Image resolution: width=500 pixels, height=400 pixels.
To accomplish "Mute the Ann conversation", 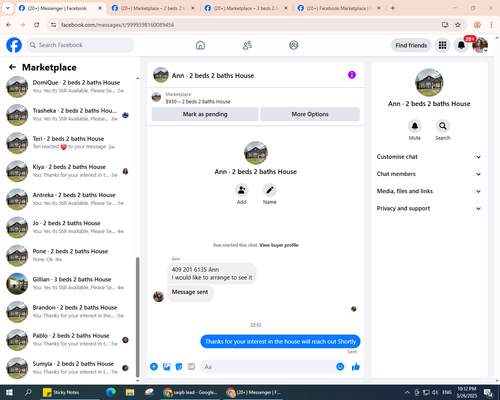I will pos(415,126).
